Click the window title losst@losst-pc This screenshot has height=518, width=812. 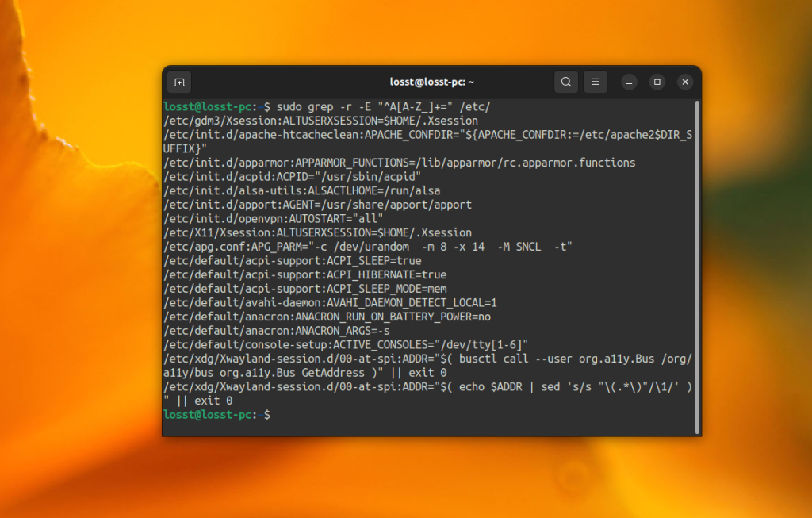432,82
